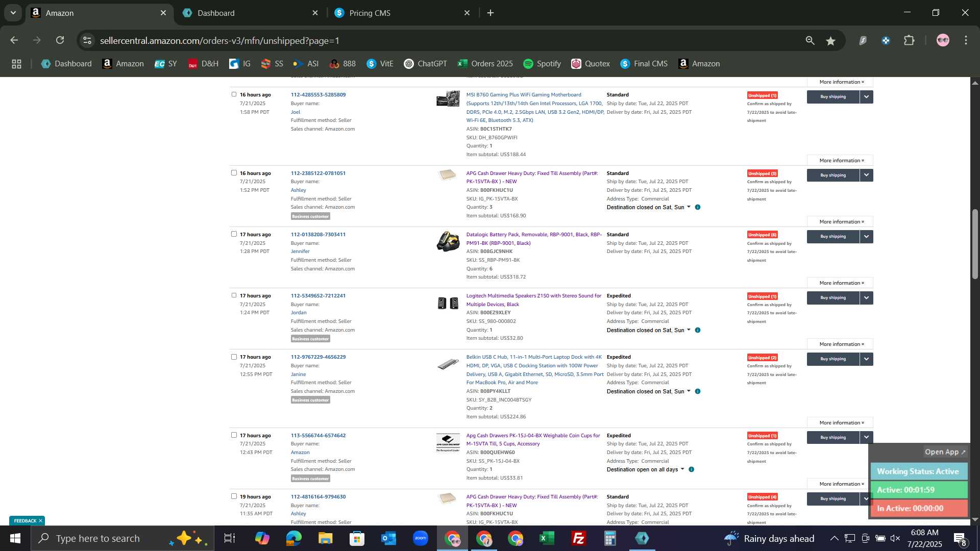Launch Excel from the taskbar
Viewport: 980px width, 551px height.
coord(547,538)
